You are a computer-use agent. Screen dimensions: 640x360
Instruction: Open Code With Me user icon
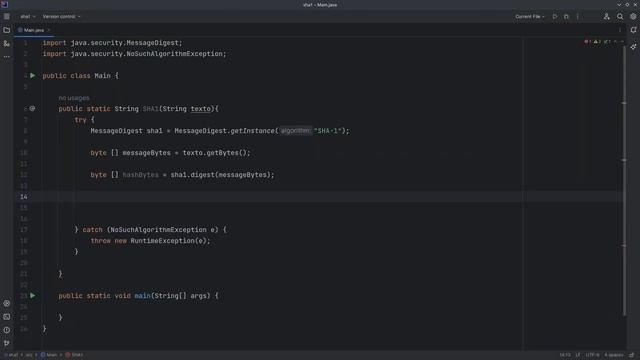tap(607, 17)
